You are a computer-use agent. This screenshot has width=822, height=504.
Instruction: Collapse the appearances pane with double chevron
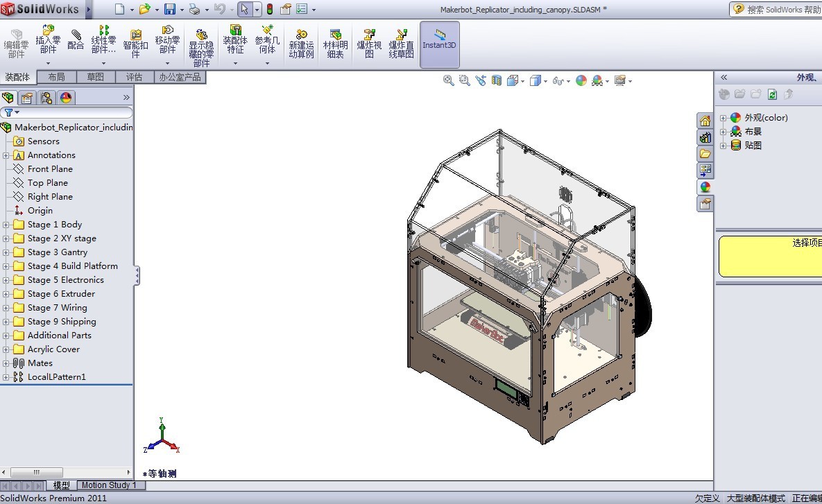pos(724,77)
